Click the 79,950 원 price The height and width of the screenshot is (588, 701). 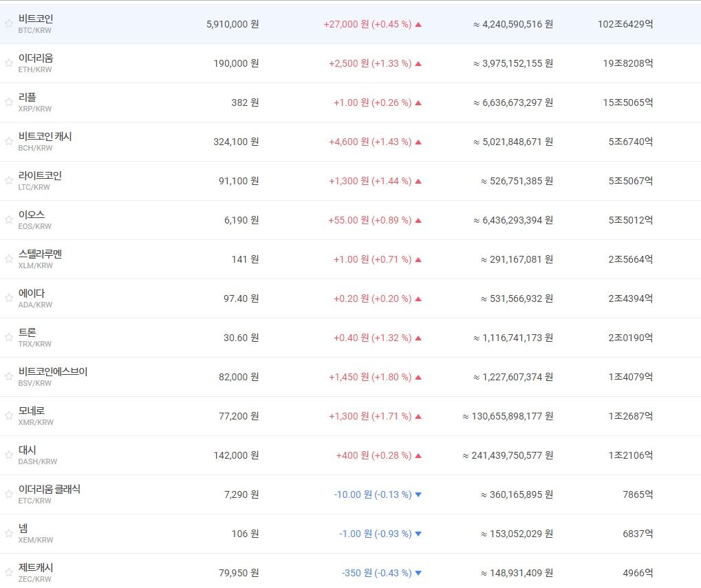[x=239, y=573]
